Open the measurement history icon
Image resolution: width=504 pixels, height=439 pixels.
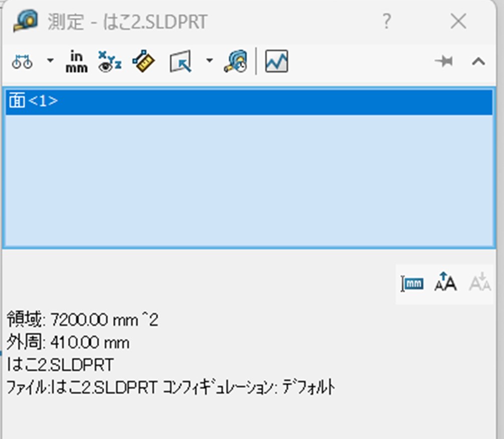236,61
